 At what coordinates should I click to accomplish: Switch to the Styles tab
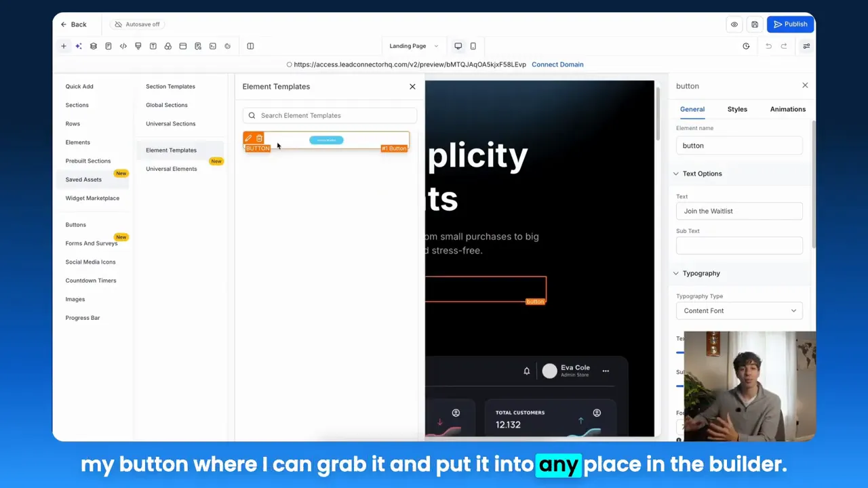click(x=737, y=109)
